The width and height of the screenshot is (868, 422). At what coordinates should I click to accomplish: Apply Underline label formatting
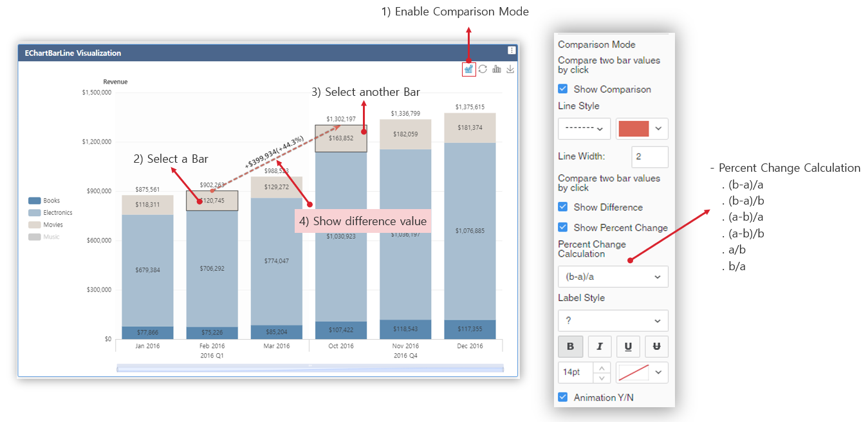(628, 346)
